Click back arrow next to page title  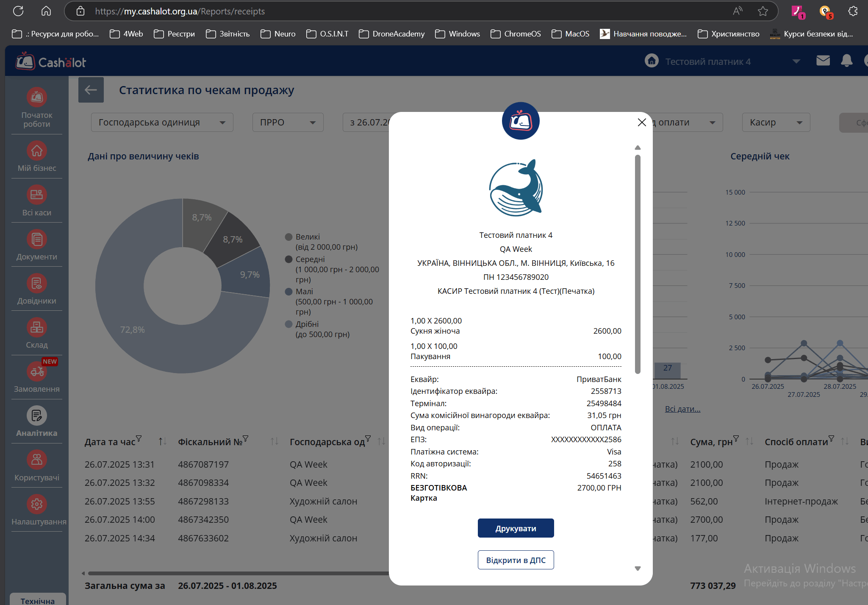91,90
